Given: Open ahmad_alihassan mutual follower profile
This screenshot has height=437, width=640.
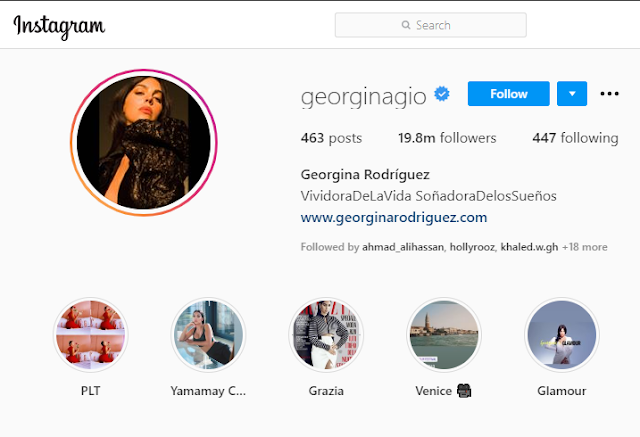Looking at the screenshot, I should (x=403, y=247).
